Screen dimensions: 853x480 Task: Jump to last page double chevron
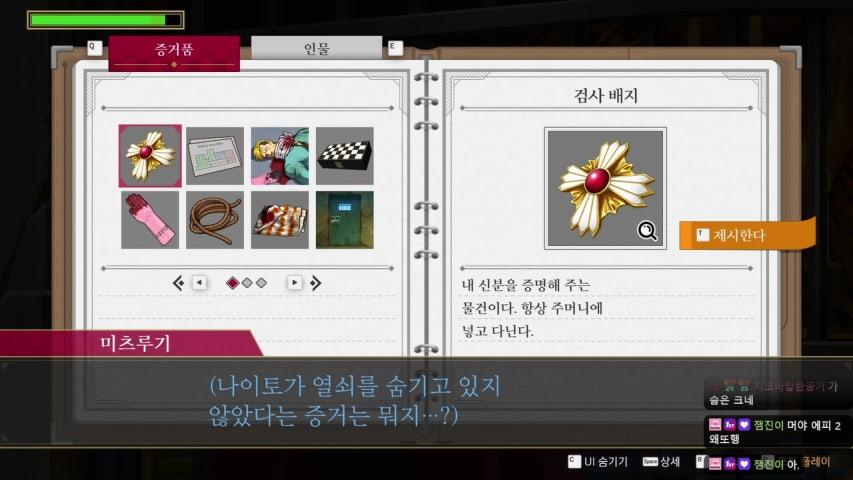pyautogui.click(x=316, y=283)
